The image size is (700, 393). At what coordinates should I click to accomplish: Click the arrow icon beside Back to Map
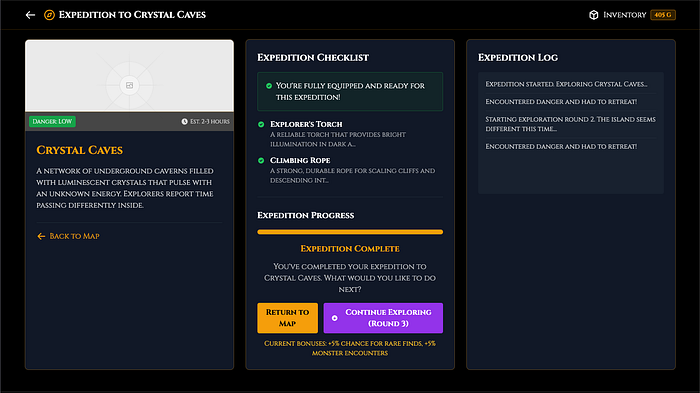[41, 236]
